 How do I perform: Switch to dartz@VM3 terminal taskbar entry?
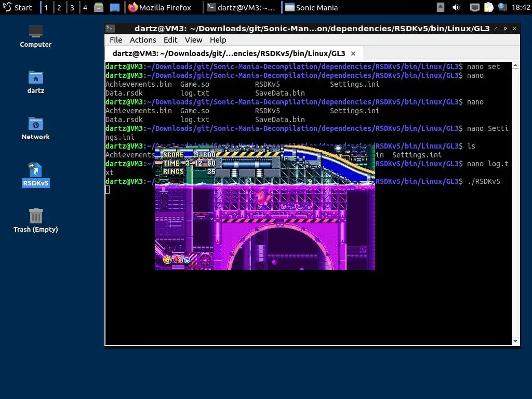click(242, 7)
